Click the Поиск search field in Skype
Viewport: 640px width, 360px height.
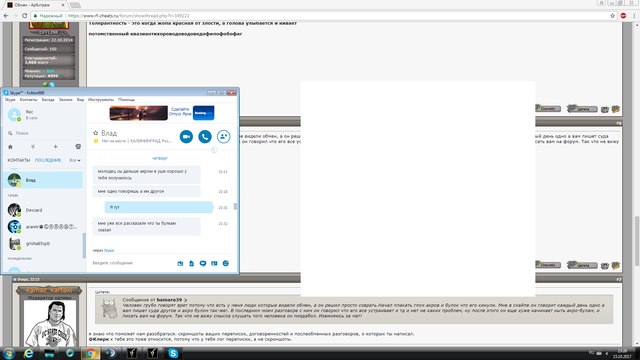coord(45,133)
